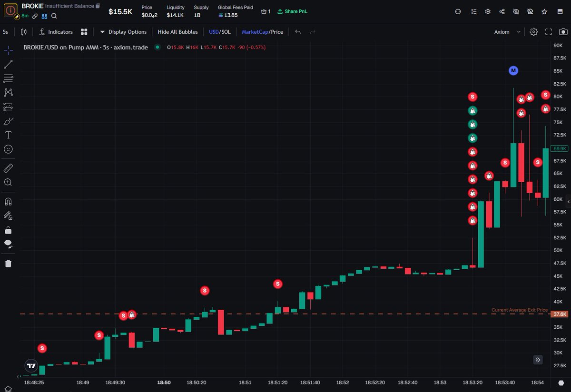Screen dimensions: 571x392
Task: Open the blue community people icon
Action: tap(44, 16)
